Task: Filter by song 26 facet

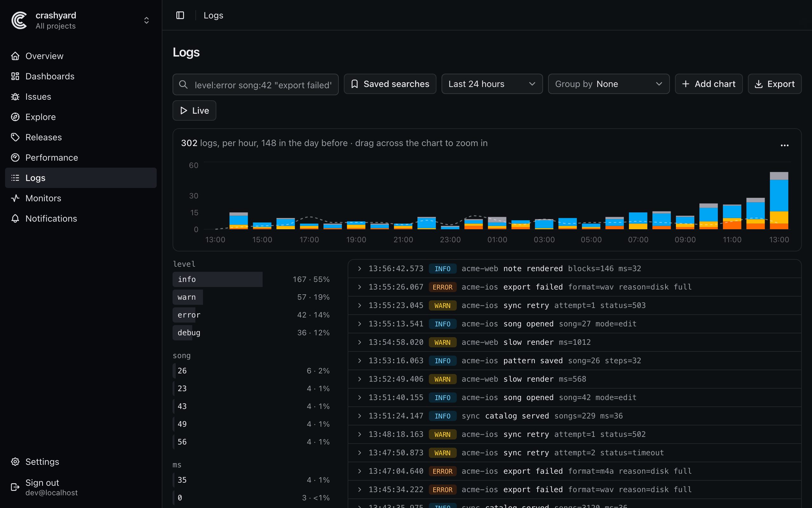Action: pyautogui.click(x=251, y=371)
